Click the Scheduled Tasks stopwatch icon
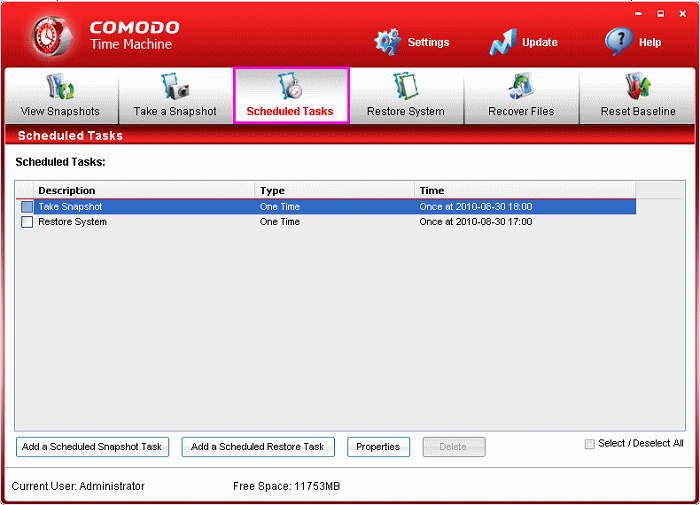The height and width of the screenshot is (505, 700). point(290,86)
